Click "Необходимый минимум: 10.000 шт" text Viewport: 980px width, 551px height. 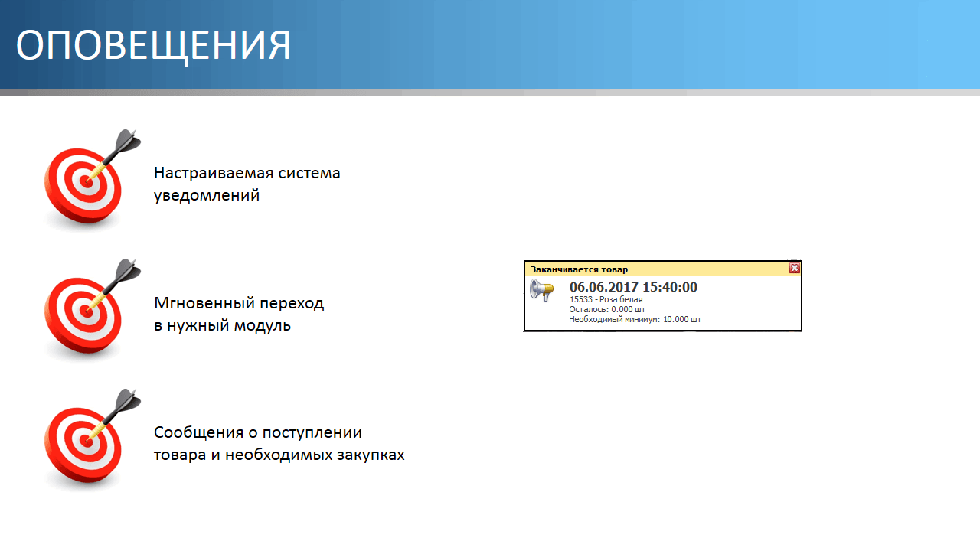(x=635, y=319)
